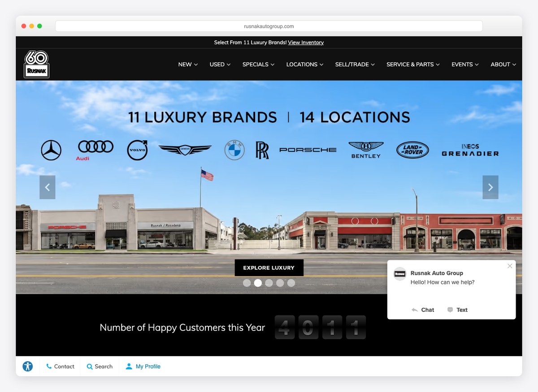Click the Search magnifier icon
538x392 pixels.
[x=90, y=366]
